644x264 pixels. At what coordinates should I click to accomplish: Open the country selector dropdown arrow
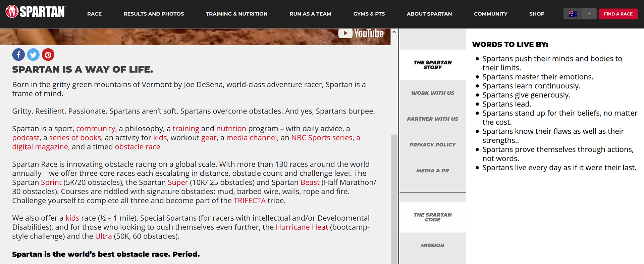point(589,14)
